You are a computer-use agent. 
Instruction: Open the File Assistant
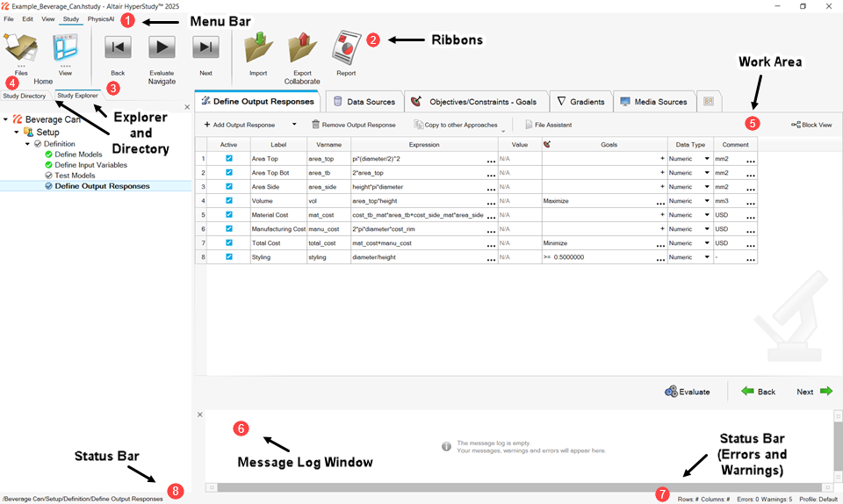point(548,125)
